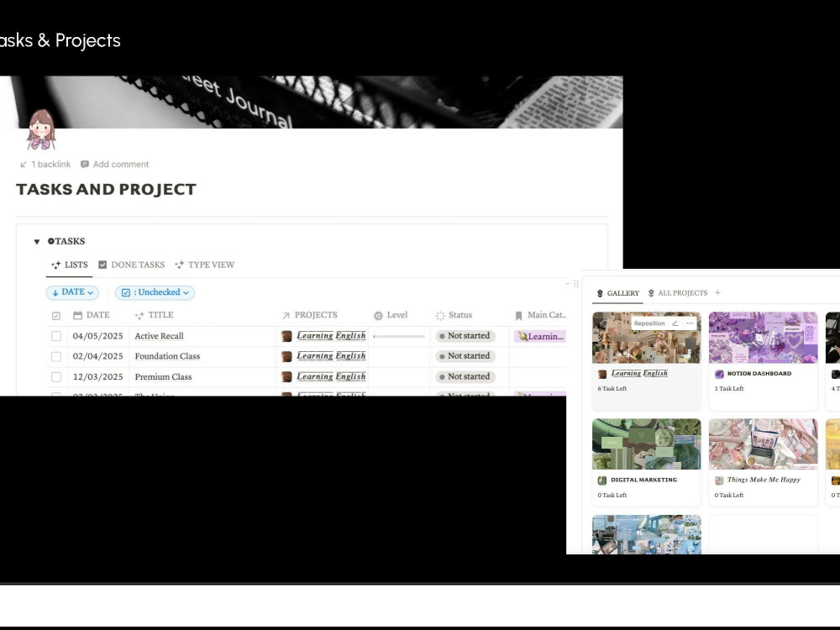Open Learning English project in Active Recall row
Viewport: 840px width, 630px height.
[x=323, y=336]
